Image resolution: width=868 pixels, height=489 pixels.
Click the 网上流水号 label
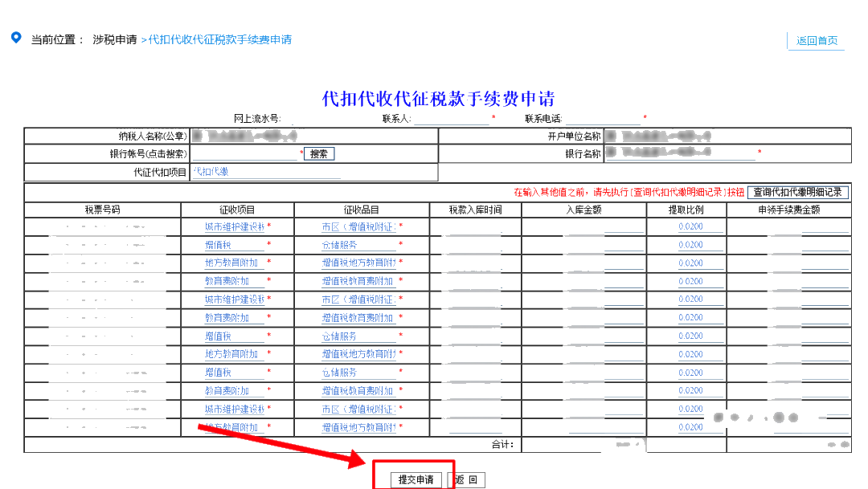click(257, 118)
